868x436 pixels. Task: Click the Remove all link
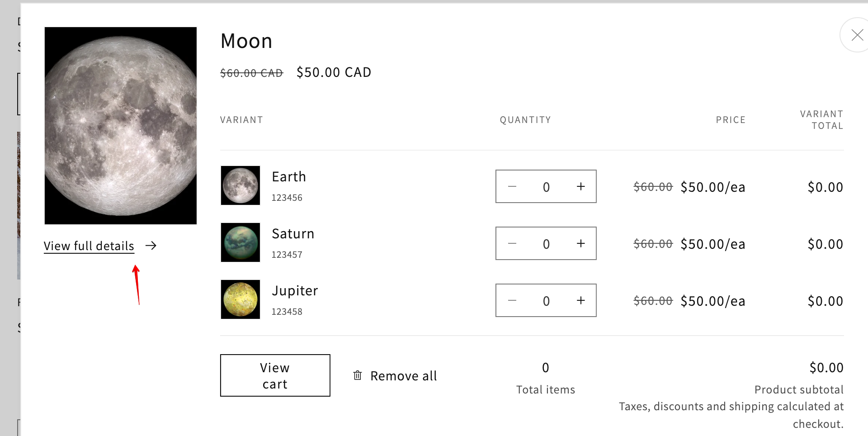click(x=403, y=376)
